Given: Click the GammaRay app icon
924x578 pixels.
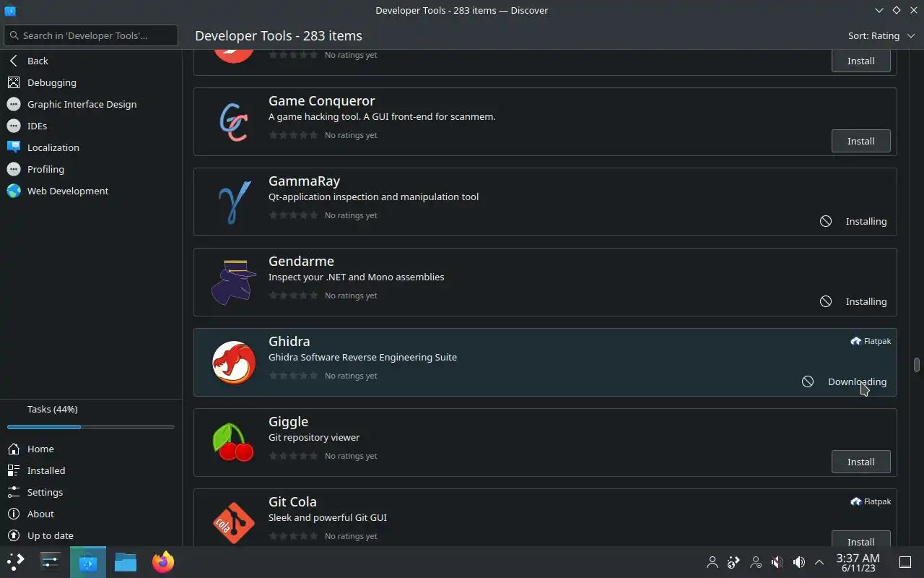Looking at the screenshot, I should 233,202.
